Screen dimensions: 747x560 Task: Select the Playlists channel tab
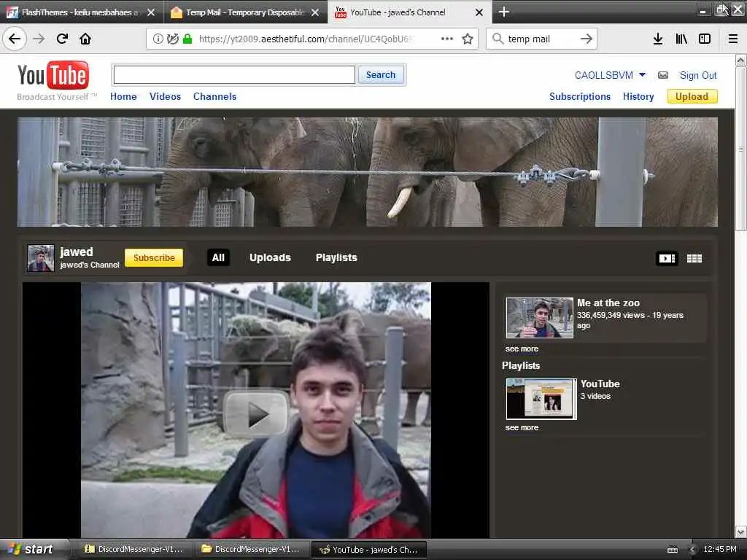point(336,257)
